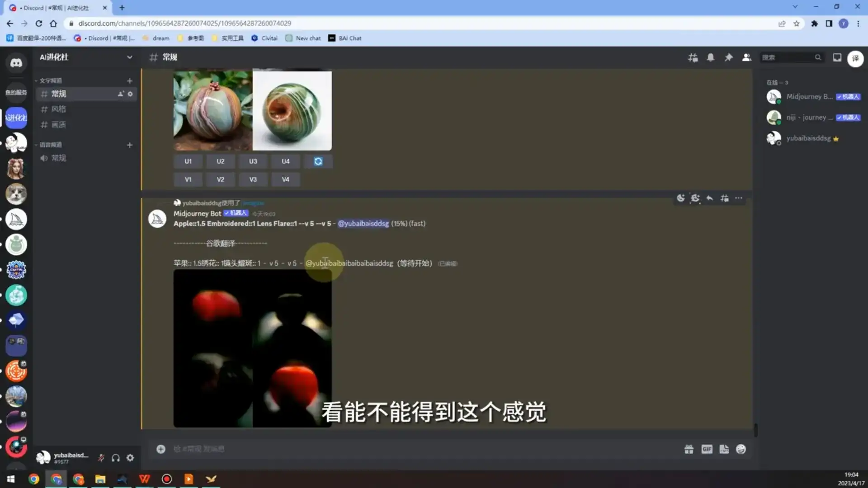Click the generated apple image thumbnail
The image size is (868, 488).
[x=252, y=348]
